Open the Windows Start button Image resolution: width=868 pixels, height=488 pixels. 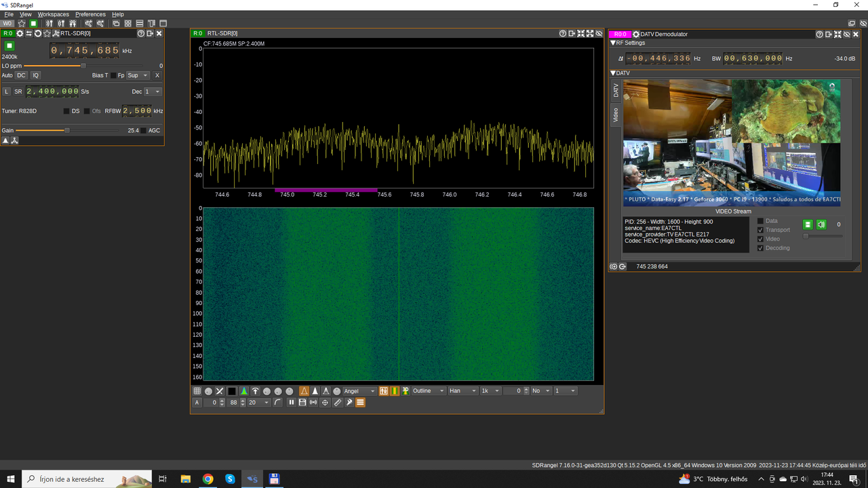11,479
